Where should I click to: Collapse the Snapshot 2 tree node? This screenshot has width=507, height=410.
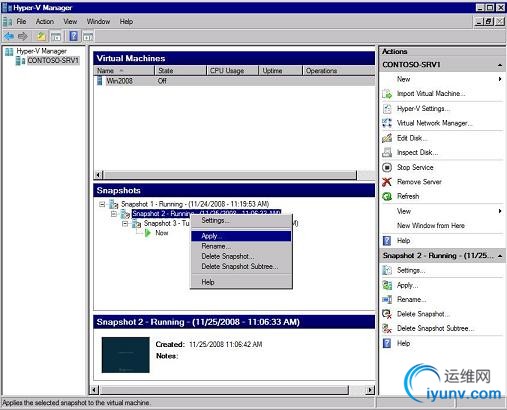pyautogui.click(x=114, y=214)
